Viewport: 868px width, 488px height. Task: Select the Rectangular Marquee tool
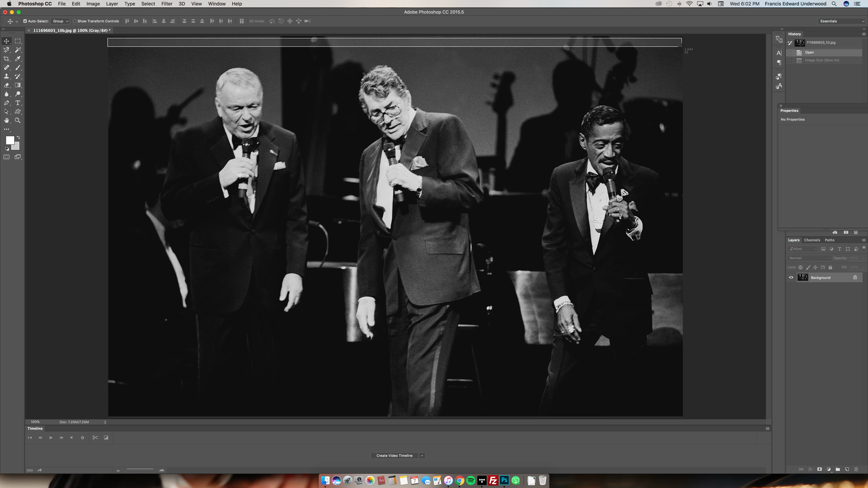[18, 41]
